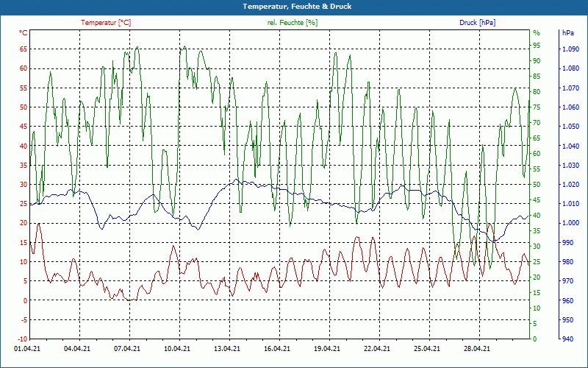Click the -10 tick on temperature axis
The width and height of the screenshot is (588, 368).
click(x=22, y=339)
